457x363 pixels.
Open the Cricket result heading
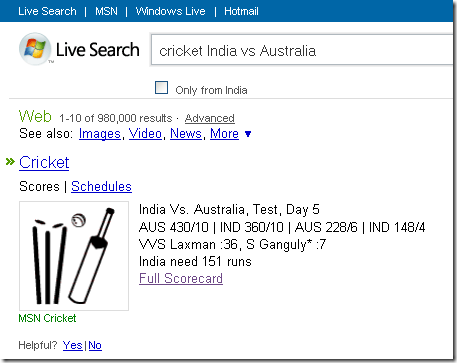point(44,163)
